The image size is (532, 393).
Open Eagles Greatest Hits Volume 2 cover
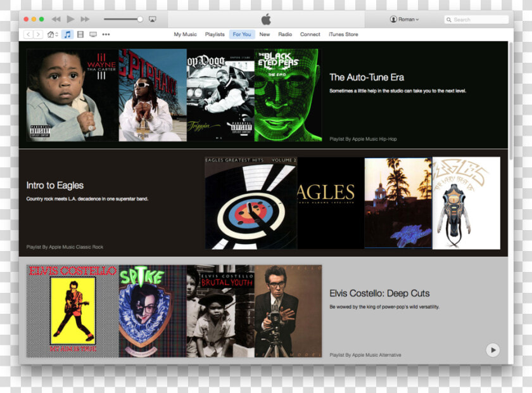(251, 203)
